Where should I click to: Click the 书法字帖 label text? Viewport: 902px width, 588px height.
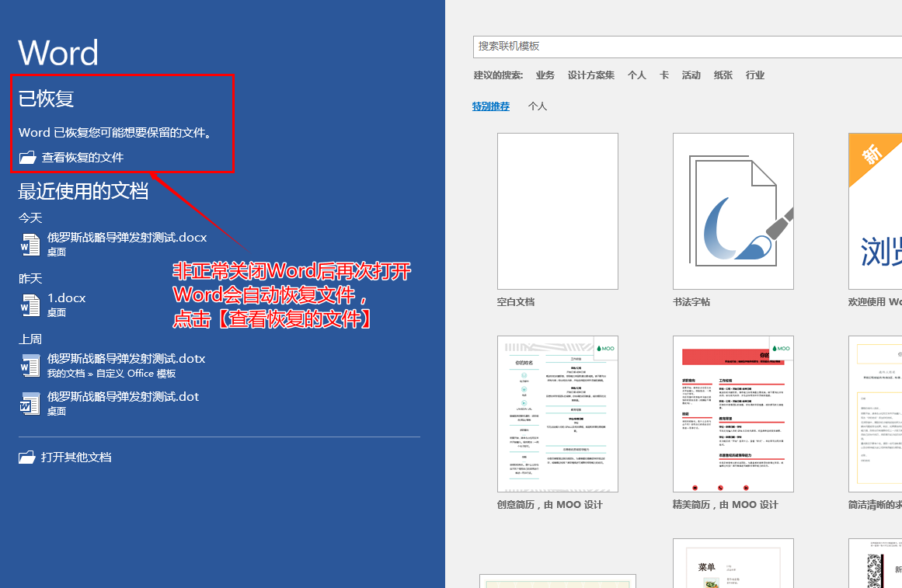691,302
